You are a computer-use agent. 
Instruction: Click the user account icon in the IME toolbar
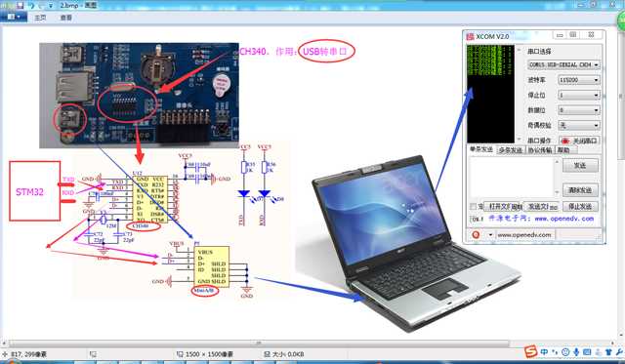click(599, 352)
